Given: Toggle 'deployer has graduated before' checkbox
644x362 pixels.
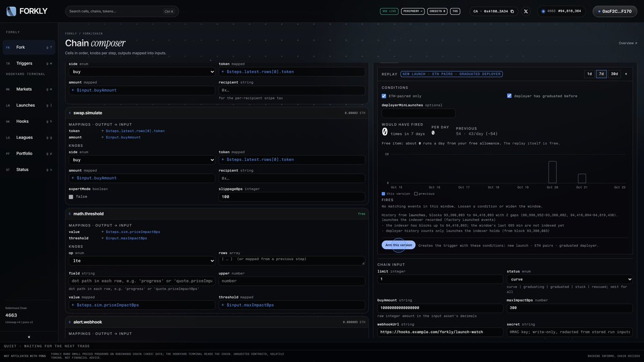Looking at the screenshot, I should point(509,96).
